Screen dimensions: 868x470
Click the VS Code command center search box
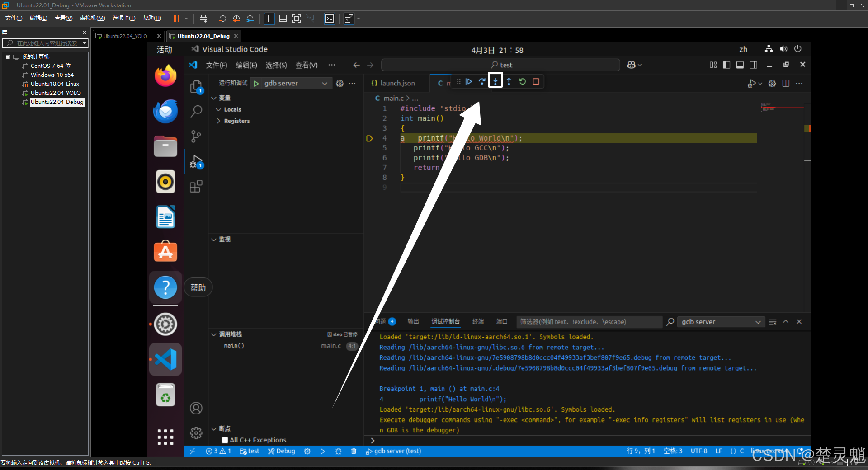(x=501, y=65)
